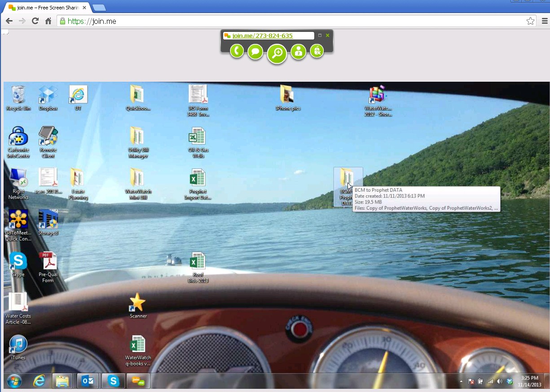The width and height of the screenshot is (550, 392).
Task: Show hidden system tray icons
Action: click(x=461, y=382)
